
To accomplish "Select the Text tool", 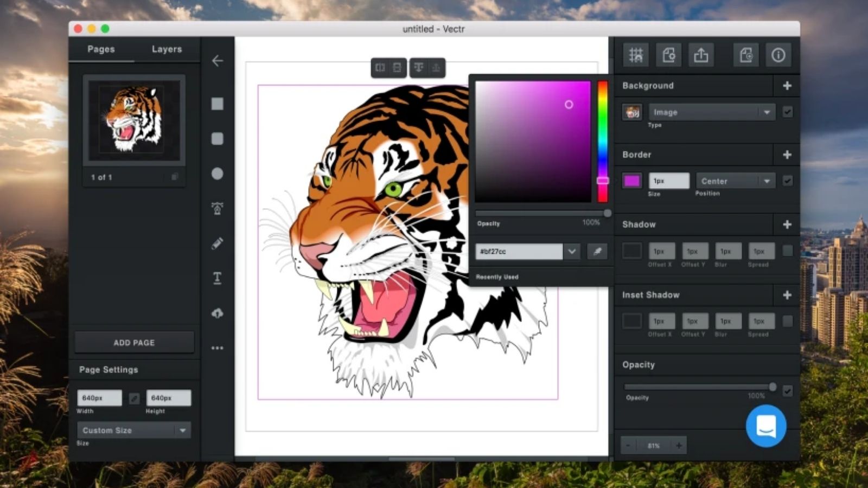I will pyautogui.click(x=217, y=278).
